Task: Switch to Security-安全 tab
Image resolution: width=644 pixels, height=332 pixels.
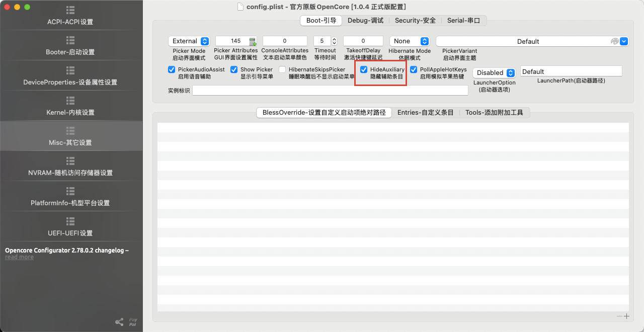Action: (415, 21)
